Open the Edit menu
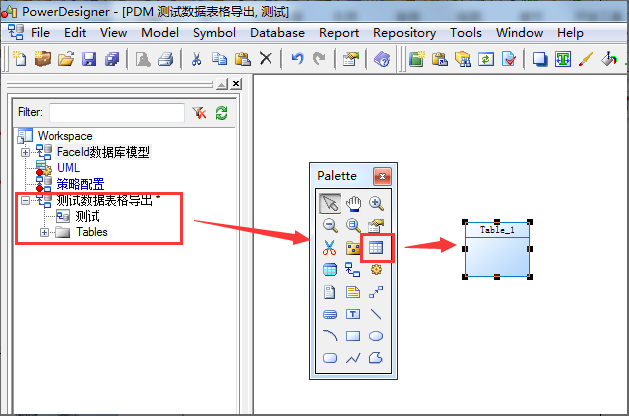The width and height of the screenshot is (629, 416). [x=75, y=33]
